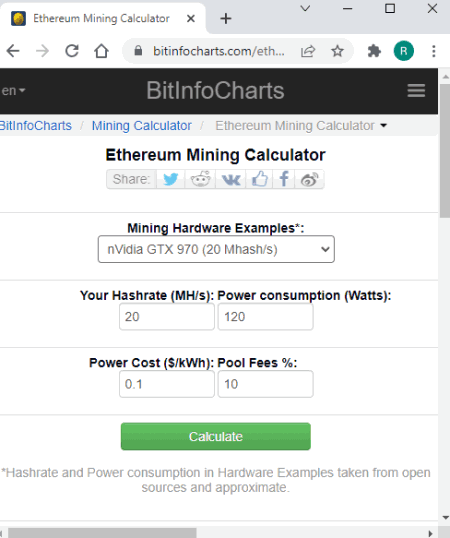
Task: Share the page on Twitter
Action: pyautogui.click(x=170, y=179)
